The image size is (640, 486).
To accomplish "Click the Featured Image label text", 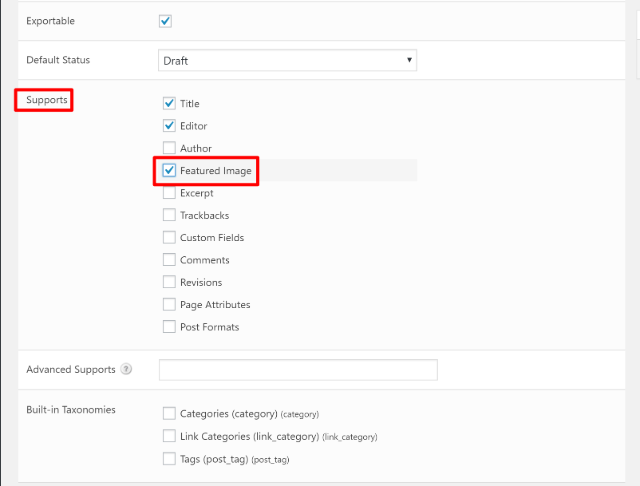I will (216, 171).
